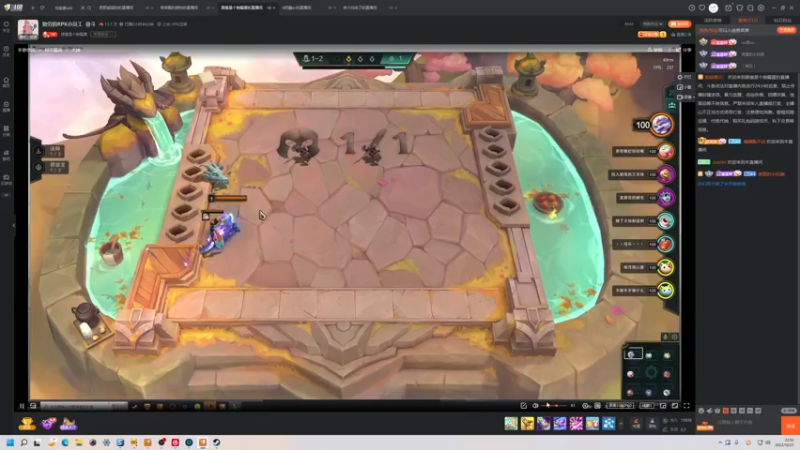
Task: Expand more items chevron in left sidebar
Action: (x=6, y=195)
